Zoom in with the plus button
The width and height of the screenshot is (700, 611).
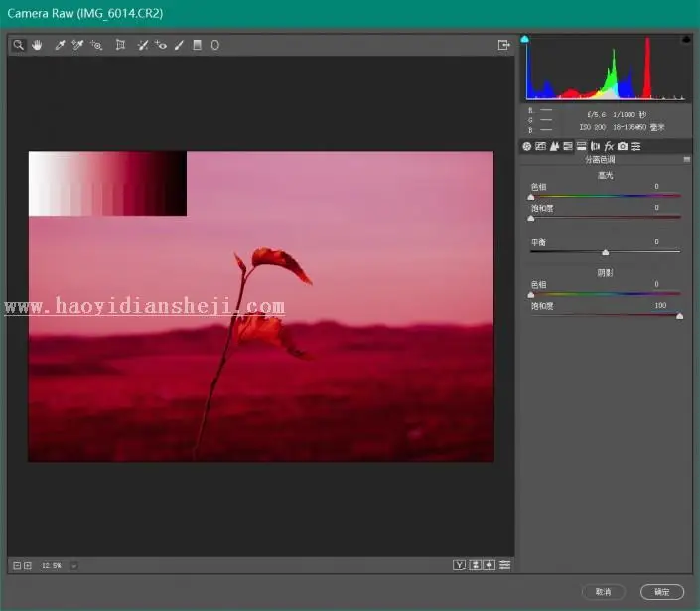pos(28,566)
